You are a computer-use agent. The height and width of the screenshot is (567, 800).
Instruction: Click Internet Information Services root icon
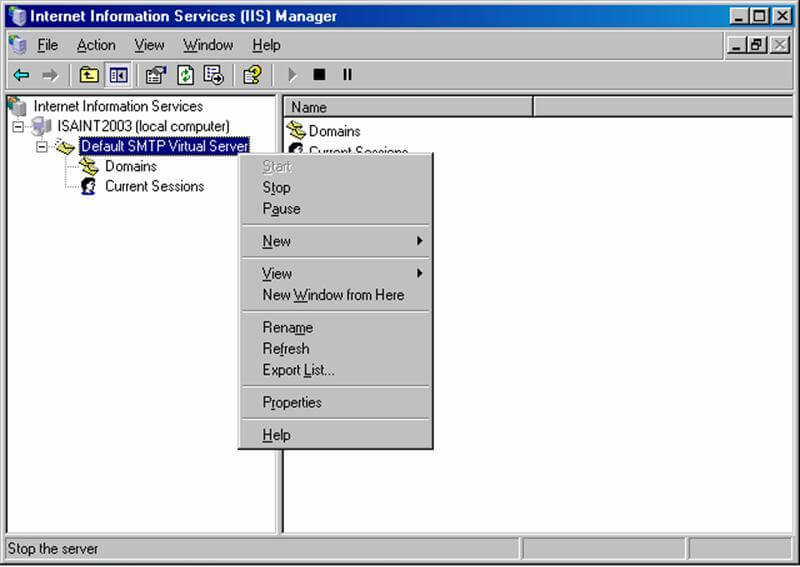17,106
